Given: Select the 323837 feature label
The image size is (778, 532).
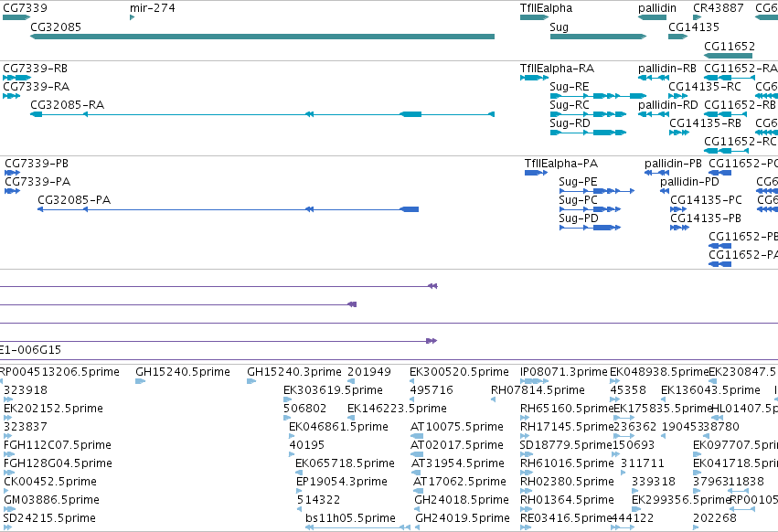Looking at the screenshot, I should pos(26,427).
